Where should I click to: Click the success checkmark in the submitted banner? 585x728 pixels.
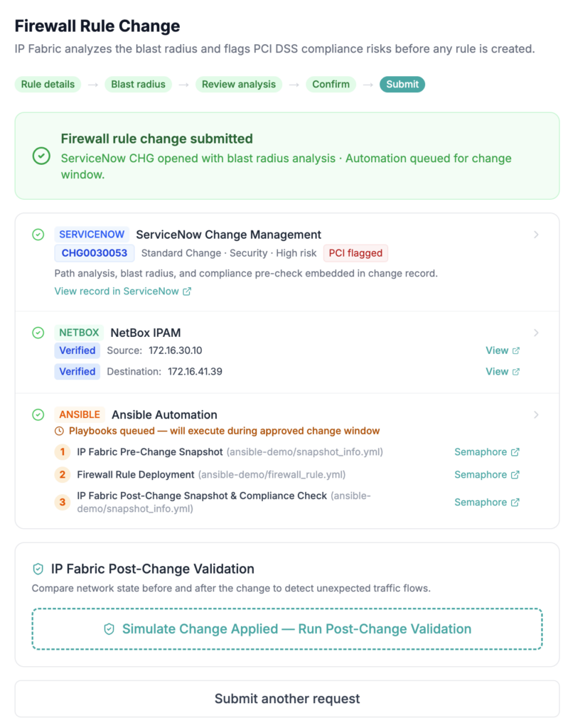[x=41, y=156]
